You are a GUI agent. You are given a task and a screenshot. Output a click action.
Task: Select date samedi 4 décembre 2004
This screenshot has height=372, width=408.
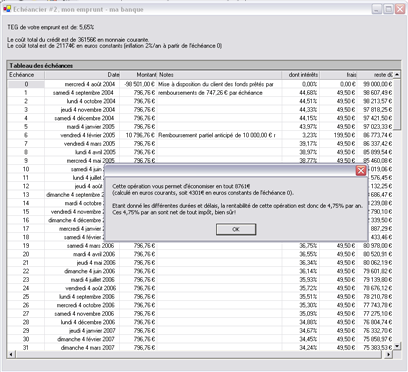coord(85,118)
